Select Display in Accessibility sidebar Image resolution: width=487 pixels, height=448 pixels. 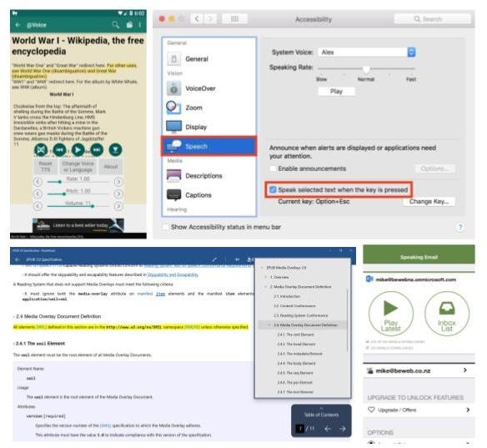[209, 127]
